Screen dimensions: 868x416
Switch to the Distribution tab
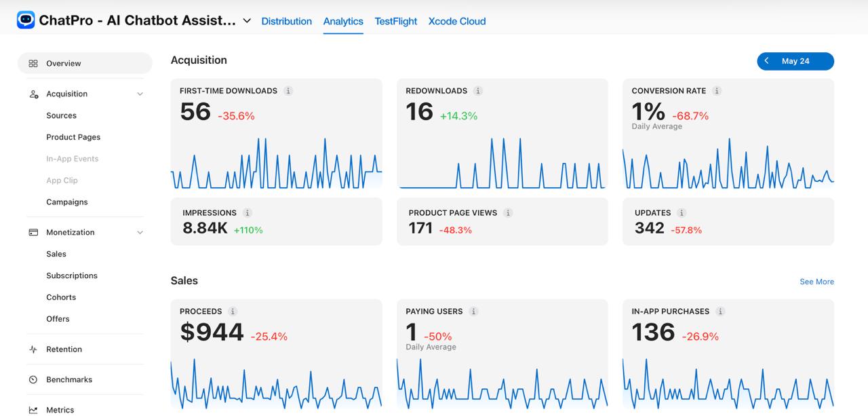coord(286,21)
